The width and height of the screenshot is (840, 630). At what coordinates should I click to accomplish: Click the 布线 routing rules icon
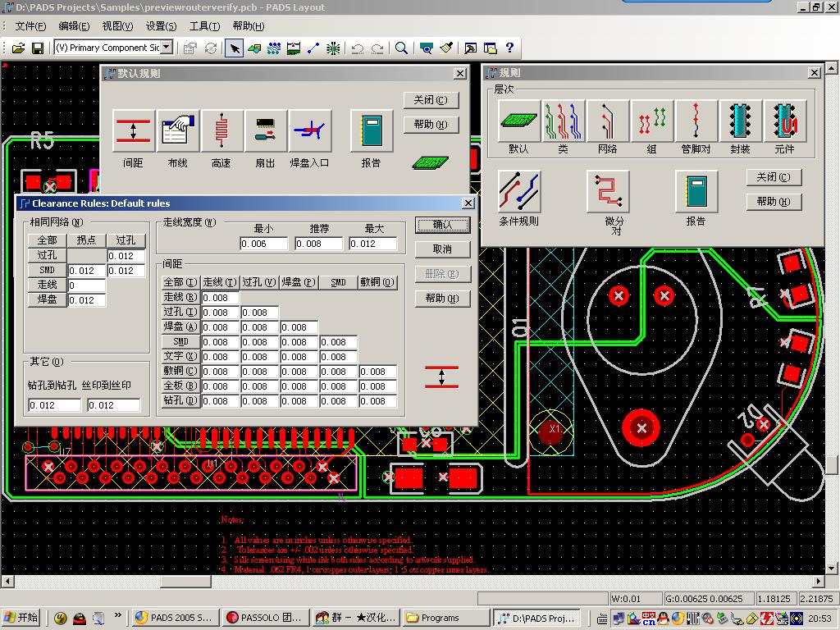[x=177, y=131]
